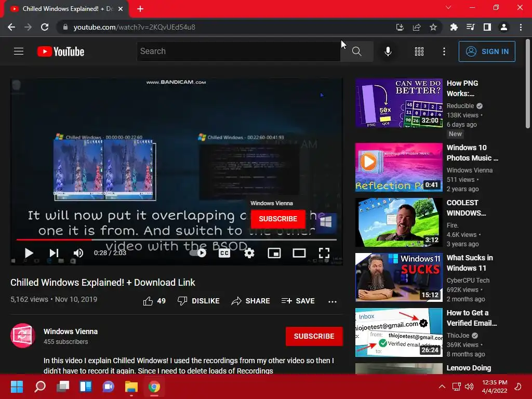Open Chrome profile icon
Screen dimensions: 532x399
(504, 27)
